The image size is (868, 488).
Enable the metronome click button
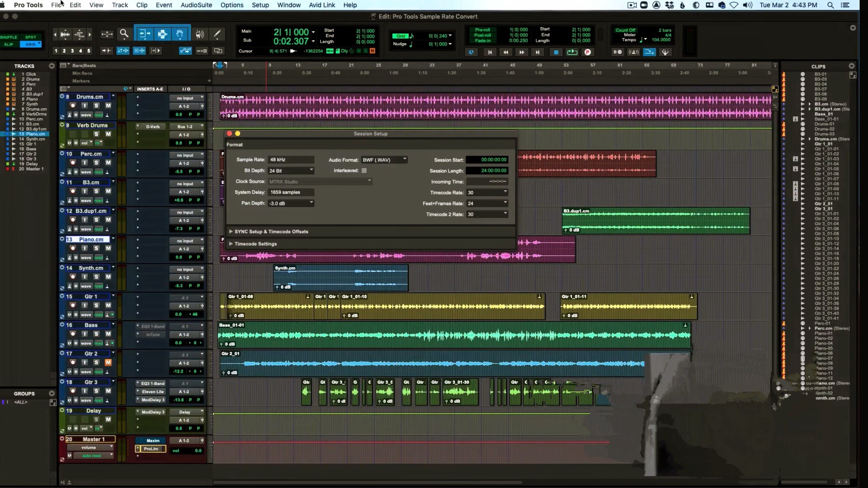(634, 52)
